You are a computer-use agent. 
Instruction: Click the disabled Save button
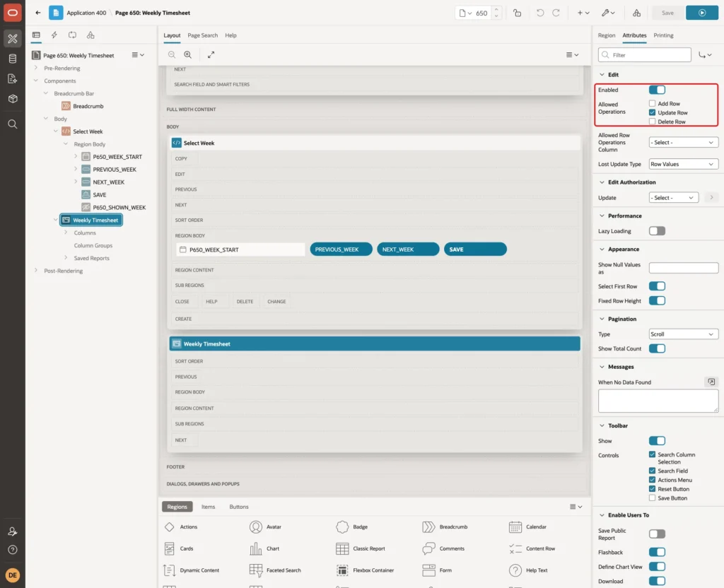667,13
